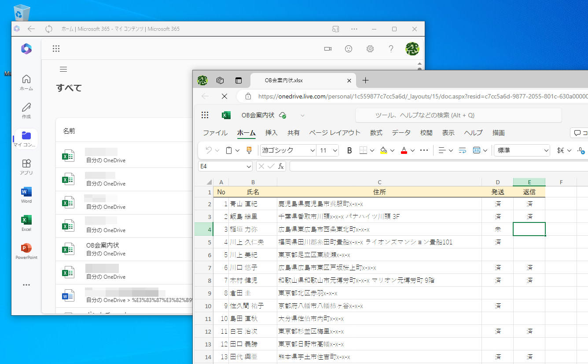Open the Fill Color bucket icon

(382, 150)
